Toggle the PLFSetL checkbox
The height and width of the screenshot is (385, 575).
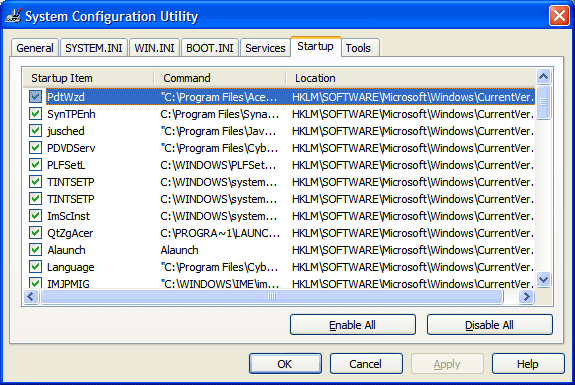(x=36, y=165)
